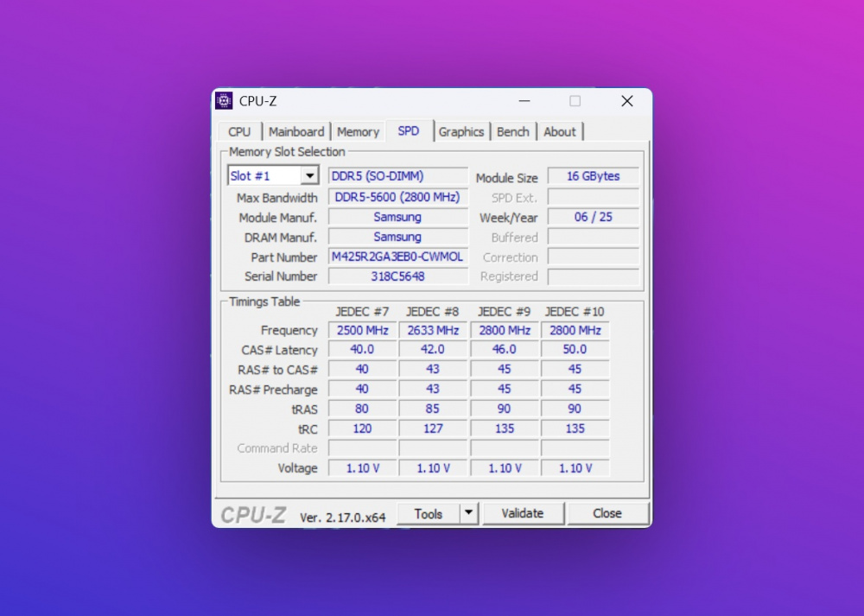Open the Slot #1 dropdown selector
The height and width of the screenshot is (616, 864).
(309, 176)
